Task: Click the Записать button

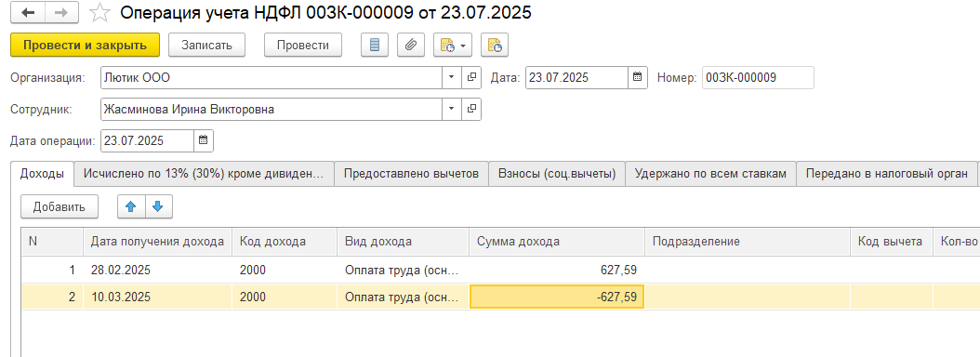Action: click(206, 45)
